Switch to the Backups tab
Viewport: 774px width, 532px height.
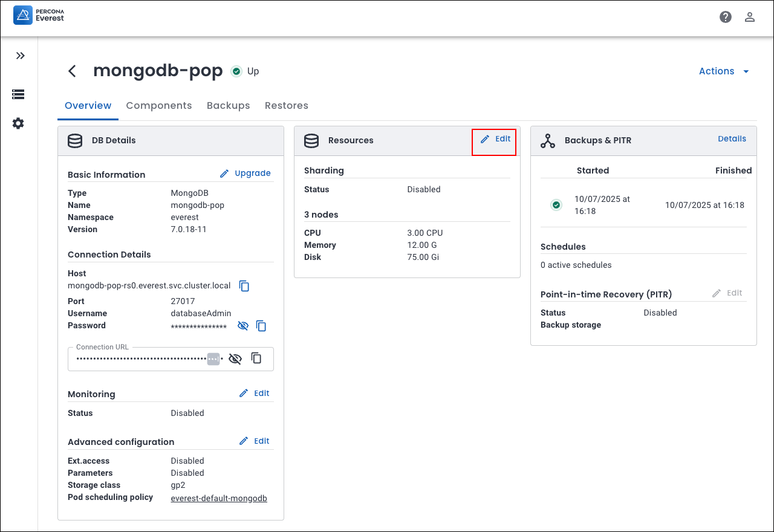tap(228, 106)
